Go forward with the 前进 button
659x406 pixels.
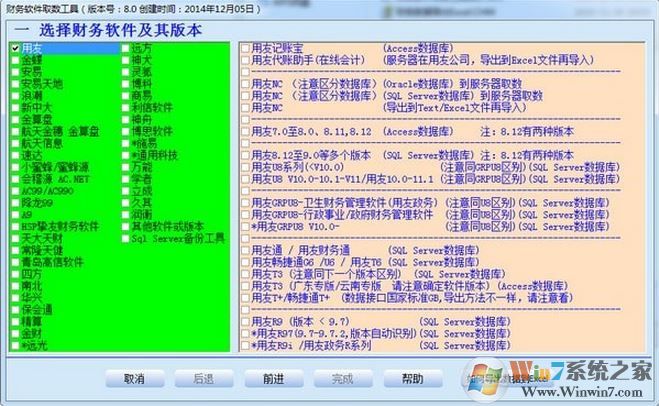pos(274,379)
